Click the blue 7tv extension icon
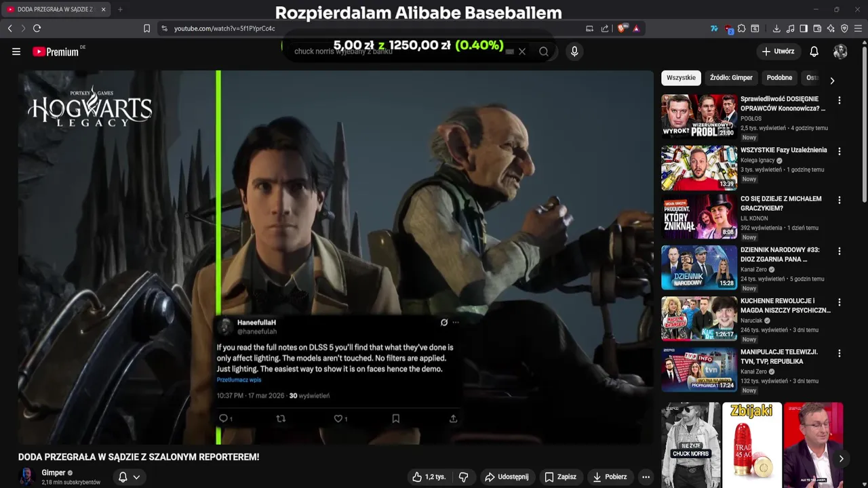The image size is (868, 488). coord(714,28)
